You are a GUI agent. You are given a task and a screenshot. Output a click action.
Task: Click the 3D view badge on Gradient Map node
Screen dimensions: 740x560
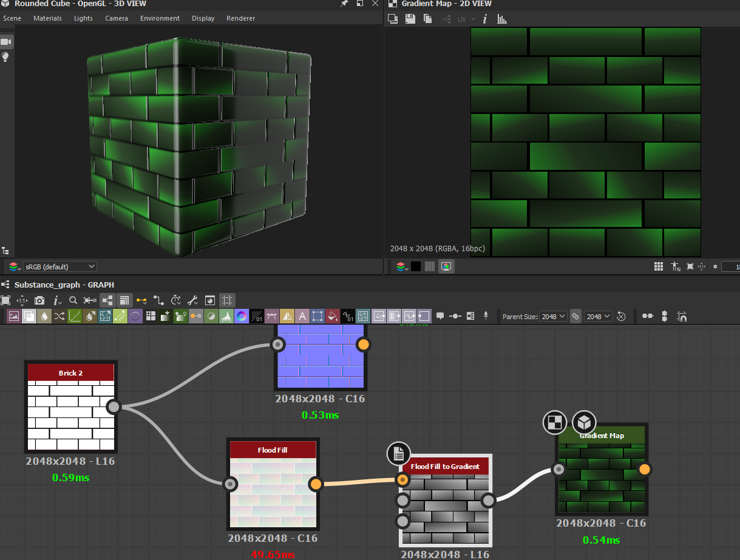584,422
